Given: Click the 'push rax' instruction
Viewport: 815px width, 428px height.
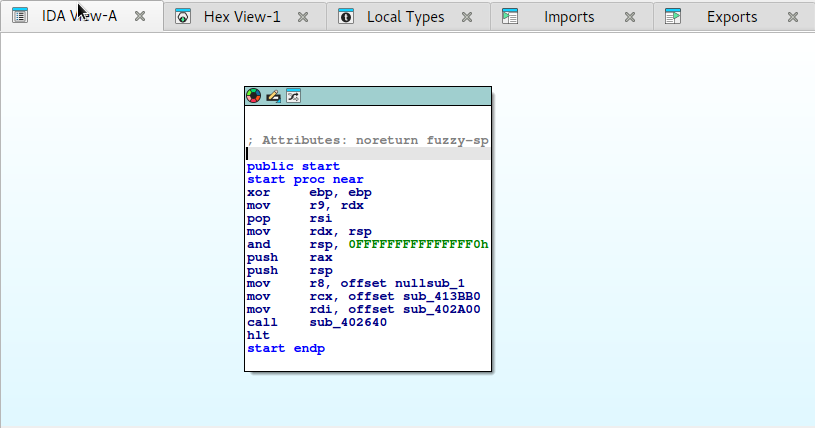Looking at the screenshot, I should pyautogui.click(x=290, y=257).
